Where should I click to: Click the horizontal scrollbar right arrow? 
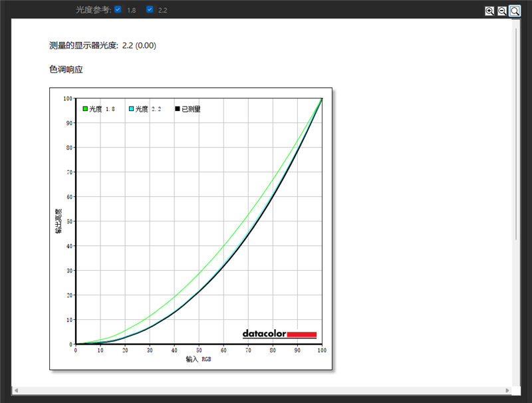coord(508,390)
